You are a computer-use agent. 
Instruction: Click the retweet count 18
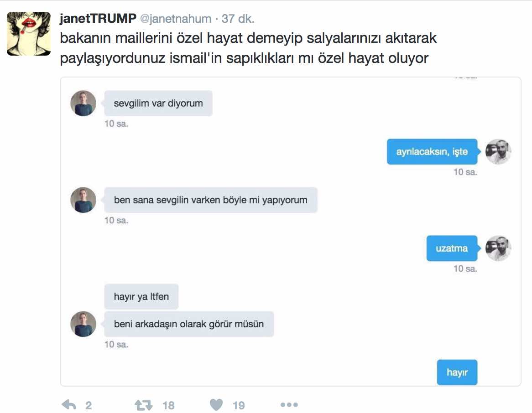point(168,405)
